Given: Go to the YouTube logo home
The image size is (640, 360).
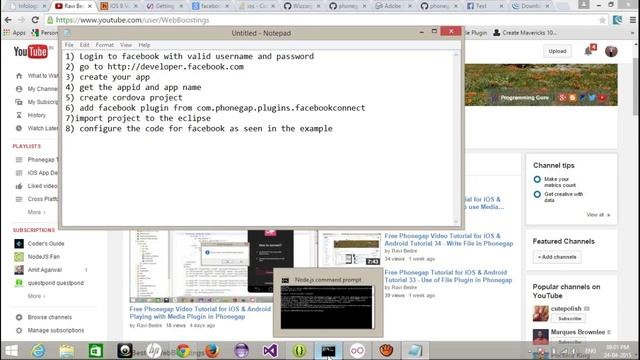Looking at the screenshot, I should point(31,52).
